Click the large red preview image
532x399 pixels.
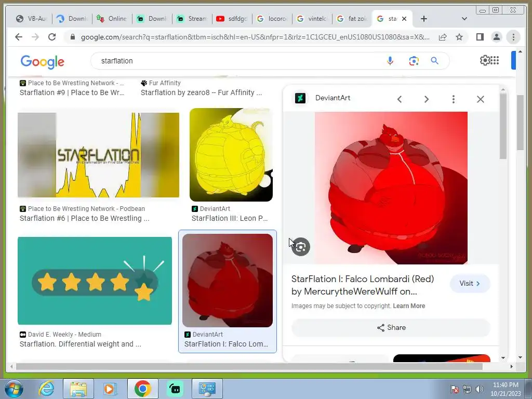[x=391, y=188]
